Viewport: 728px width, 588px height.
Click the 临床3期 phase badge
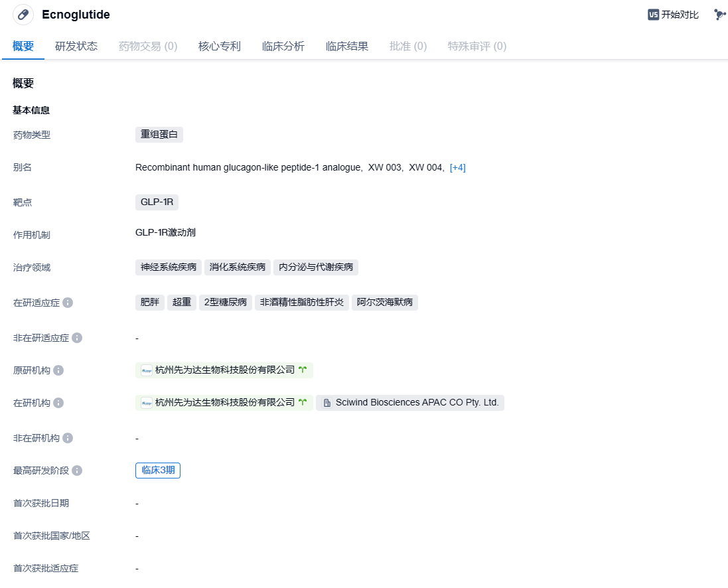[x=158, y=471]
